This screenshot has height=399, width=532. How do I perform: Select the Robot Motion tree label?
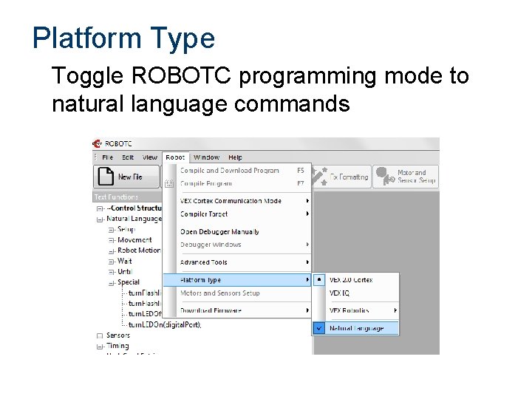pos(139,250)
